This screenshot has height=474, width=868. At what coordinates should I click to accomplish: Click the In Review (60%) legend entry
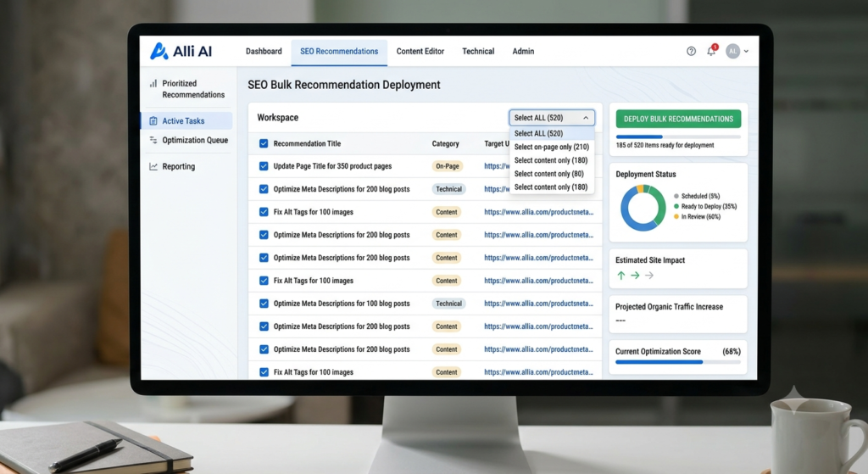coord(697,216)
